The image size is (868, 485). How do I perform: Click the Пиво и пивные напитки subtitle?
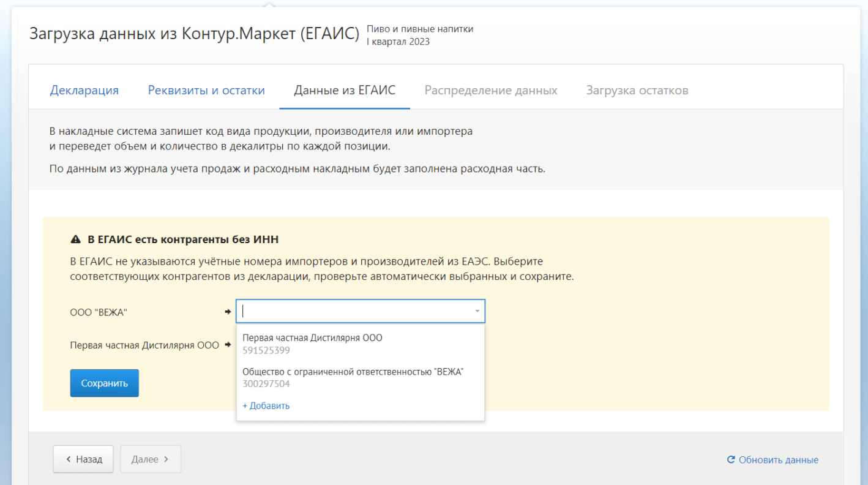click(x=420, y=29)
